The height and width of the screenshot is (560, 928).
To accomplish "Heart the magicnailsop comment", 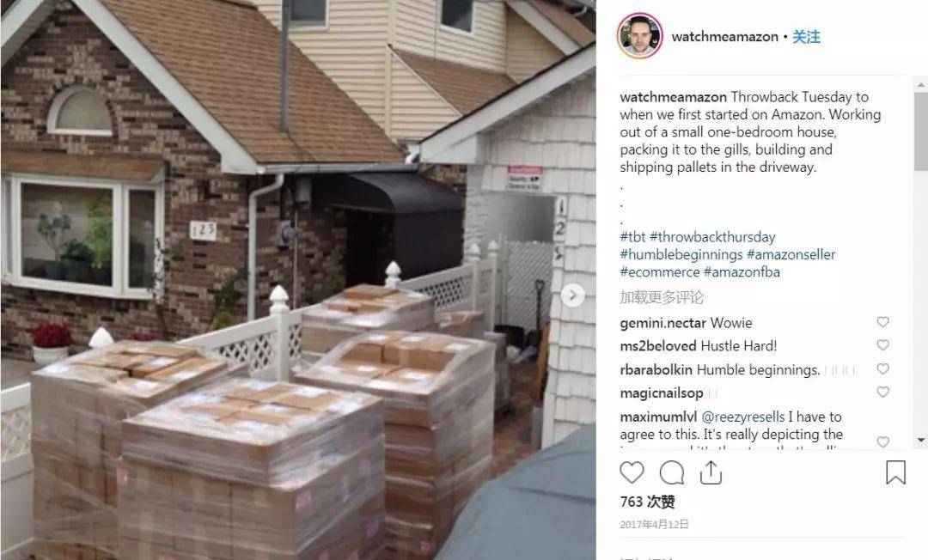I will (882, 392).
